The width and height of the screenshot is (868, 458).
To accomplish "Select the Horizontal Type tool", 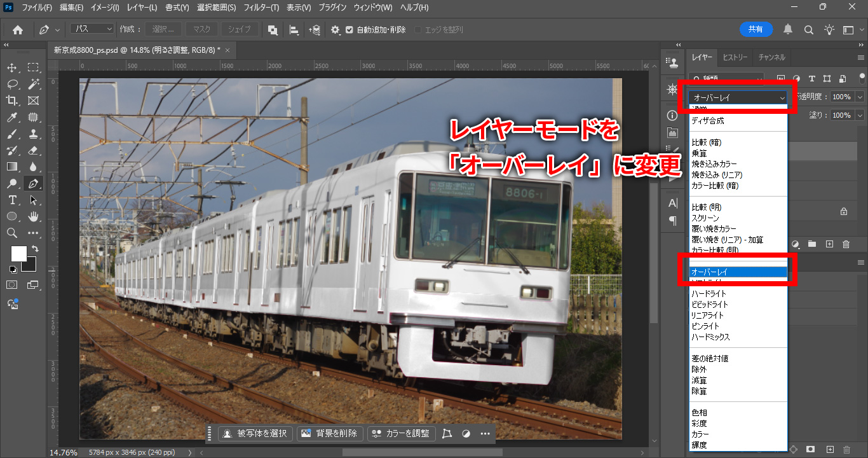I will click(x=12, y=200).
